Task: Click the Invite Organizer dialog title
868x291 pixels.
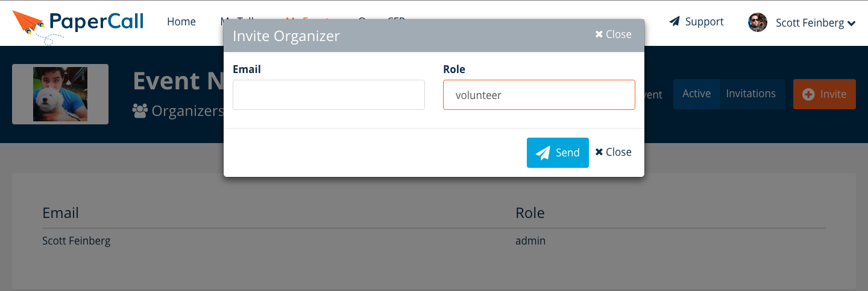Action: coord(286,36)
